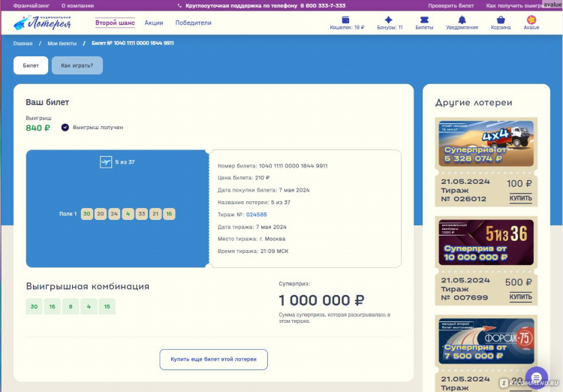The height and width of the screenshot is (392, 563).
Task: Click Тираж № 007699 text
Action: (x=464, y=293)
